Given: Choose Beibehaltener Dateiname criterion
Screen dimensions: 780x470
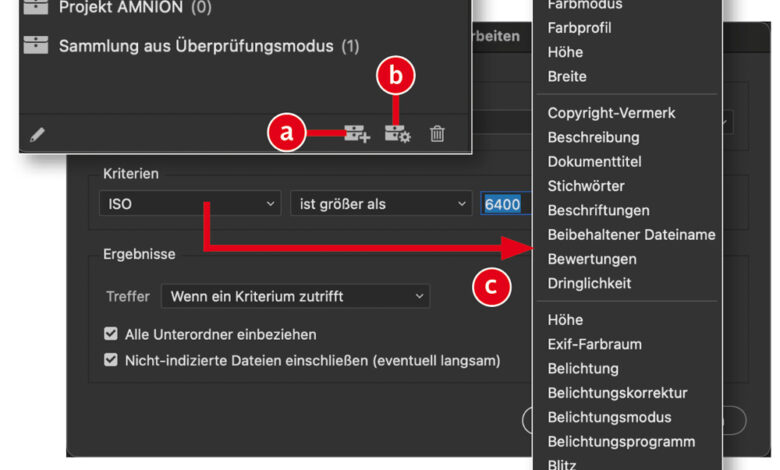Looking at the screenshot, I should pyautogui.click(x=631, y=235).
